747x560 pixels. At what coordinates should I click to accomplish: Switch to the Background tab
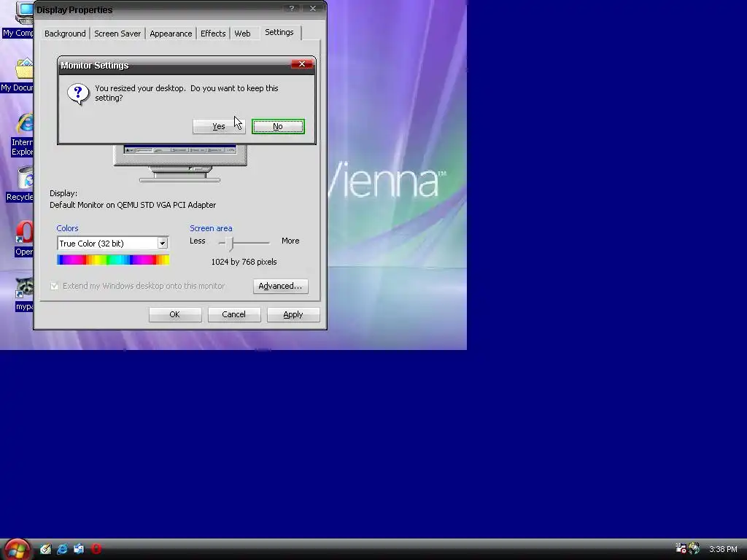tap(65, 34)
